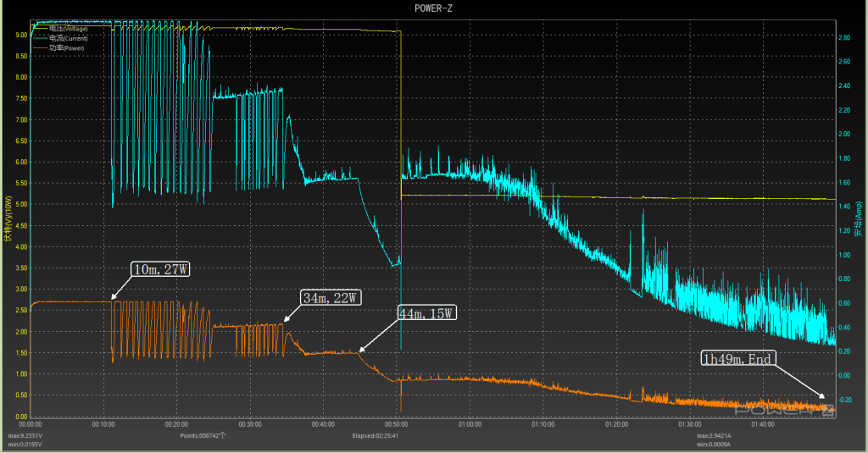This screenshot has height=453, width=868.
Task: Click the 00:20:00 time axis label
Action: click(176, 425)
